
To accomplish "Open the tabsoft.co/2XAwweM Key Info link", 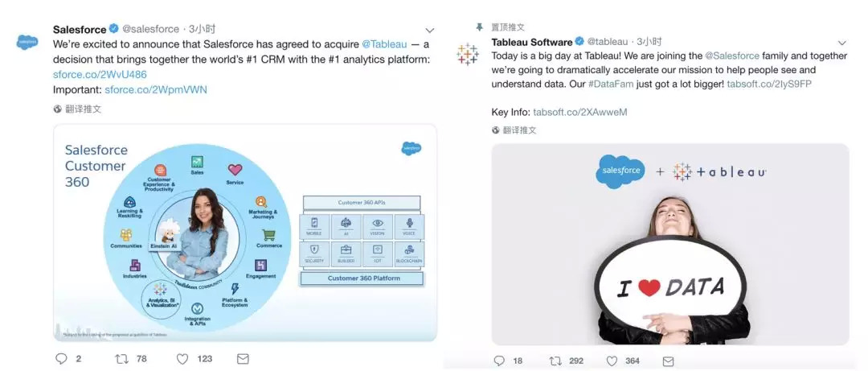I will click(x=580, y=112).
